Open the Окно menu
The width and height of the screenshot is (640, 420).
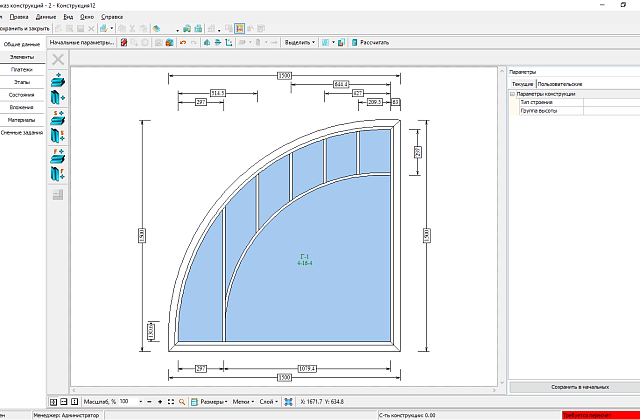coord(87,17)
